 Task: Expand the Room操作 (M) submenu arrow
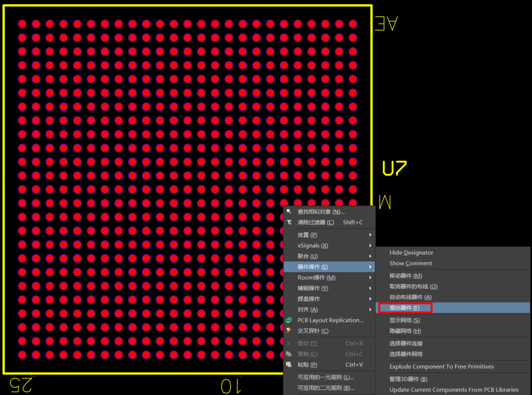coord(370,278)
